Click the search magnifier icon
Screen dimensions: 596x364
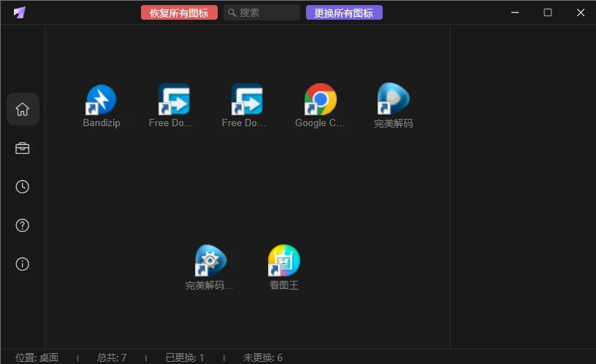tap(232, 13)
